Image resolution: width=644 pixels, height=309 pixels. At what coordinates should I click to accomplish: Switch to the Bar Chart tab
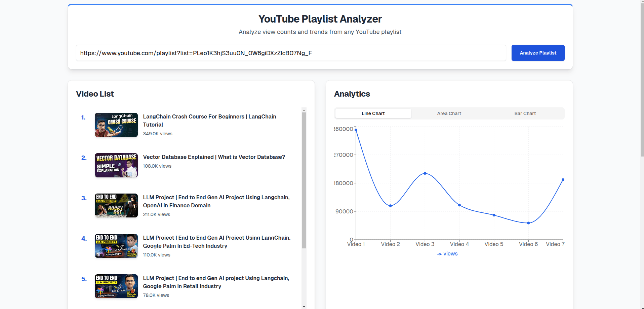525,113
